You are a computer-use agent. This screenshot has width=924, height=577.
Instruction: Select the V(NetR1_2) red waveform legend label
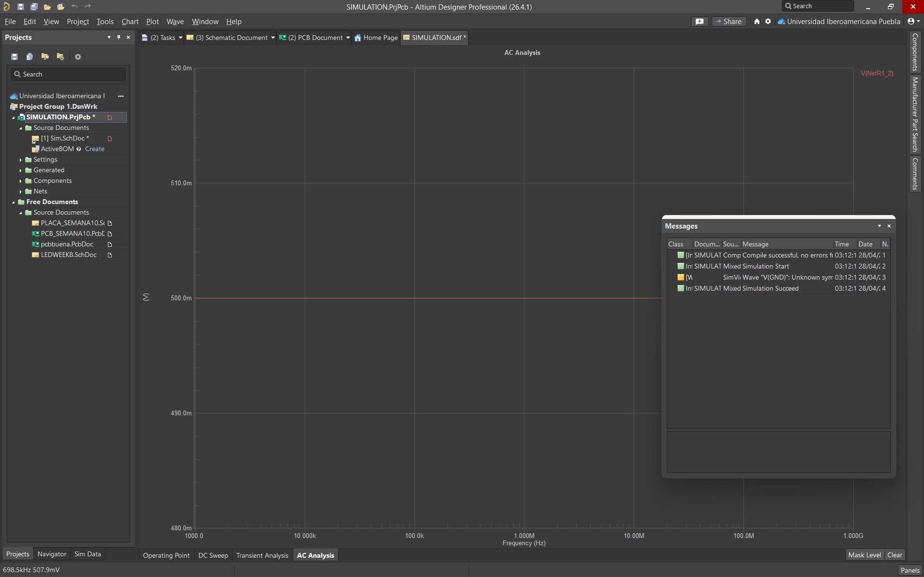click(x=877, y=74)
